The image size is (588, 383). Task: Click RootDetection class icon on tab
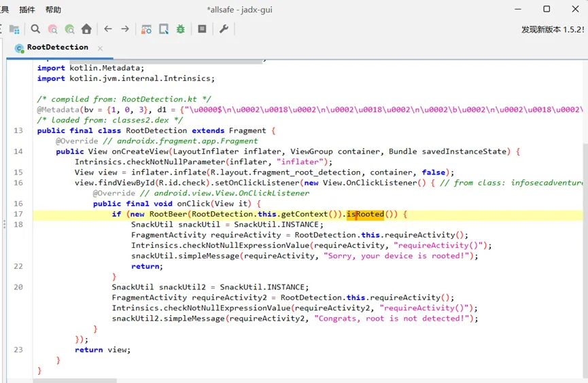tap(19, 48)
